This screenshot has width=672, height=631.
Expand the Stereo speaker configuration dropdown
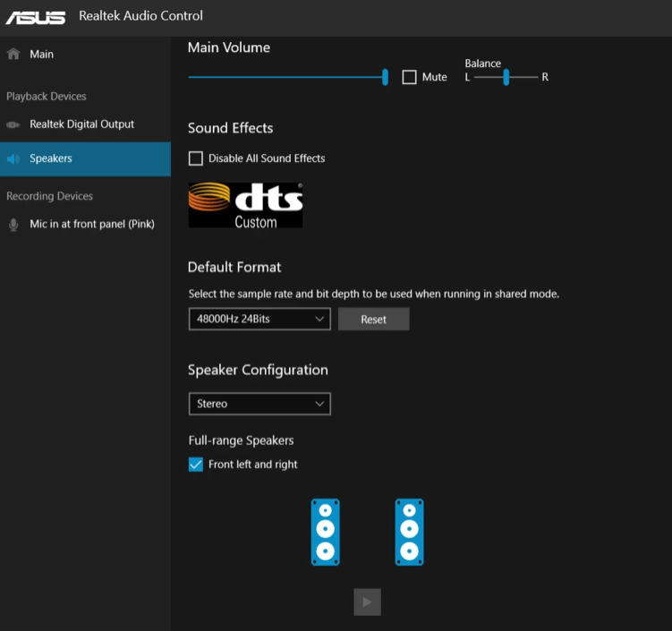[259, 404]
